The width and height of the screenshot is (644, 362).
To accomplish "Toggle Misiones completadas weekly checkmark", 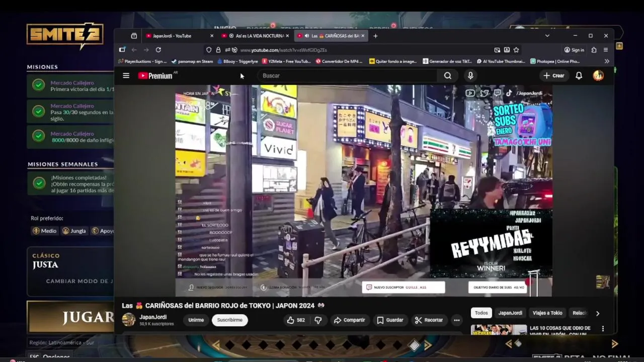I will tap(39, 184).
